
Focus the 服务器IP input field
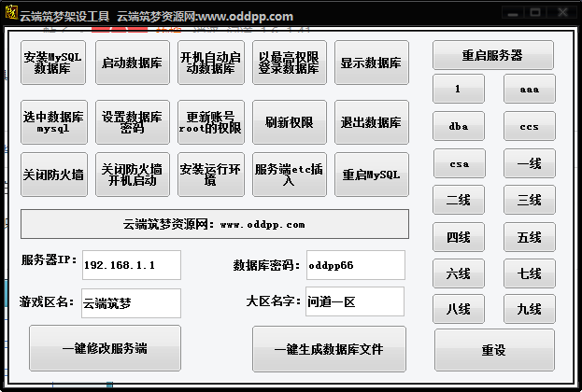tap(132, 265)
